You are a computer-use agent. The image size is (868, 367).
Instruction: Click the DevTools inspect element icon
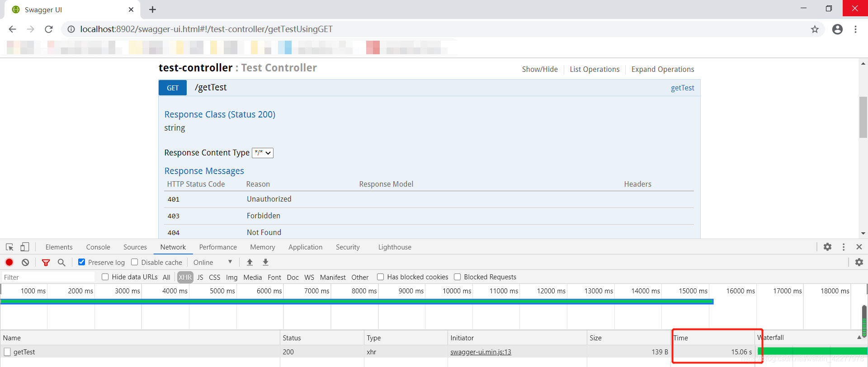(9, 247)
